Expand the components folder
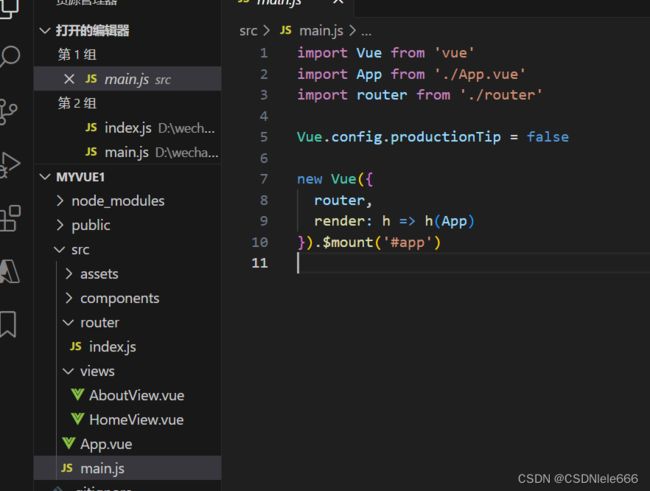Image resolution: width=650 pixels, height=491 pixels. (x=69, y=298)
